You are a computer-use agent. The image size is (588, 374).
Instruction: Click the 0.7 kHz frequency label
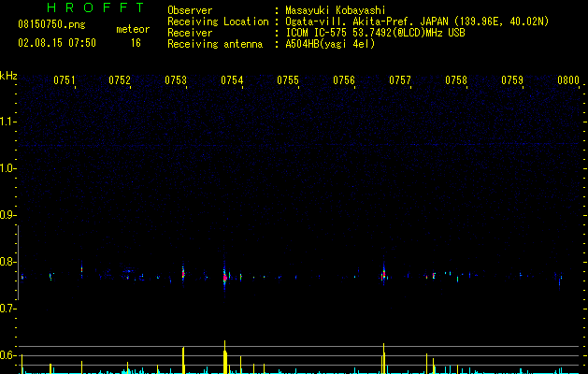point(7,309)
